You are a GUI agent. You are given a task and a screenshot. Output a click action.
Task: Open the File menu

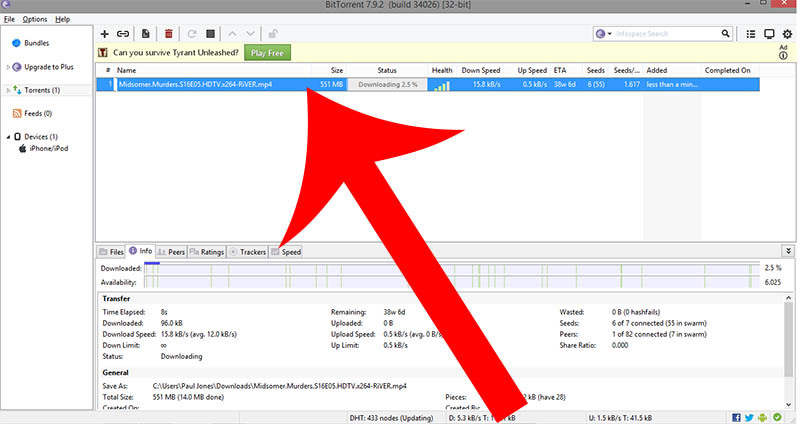[x=9, y=19]
